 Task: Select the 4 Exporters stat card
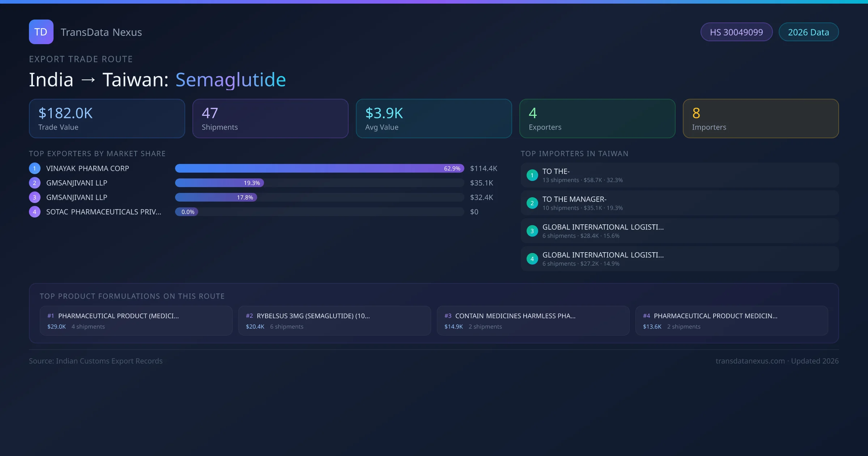pyautogui.click(x=597, y=118)
